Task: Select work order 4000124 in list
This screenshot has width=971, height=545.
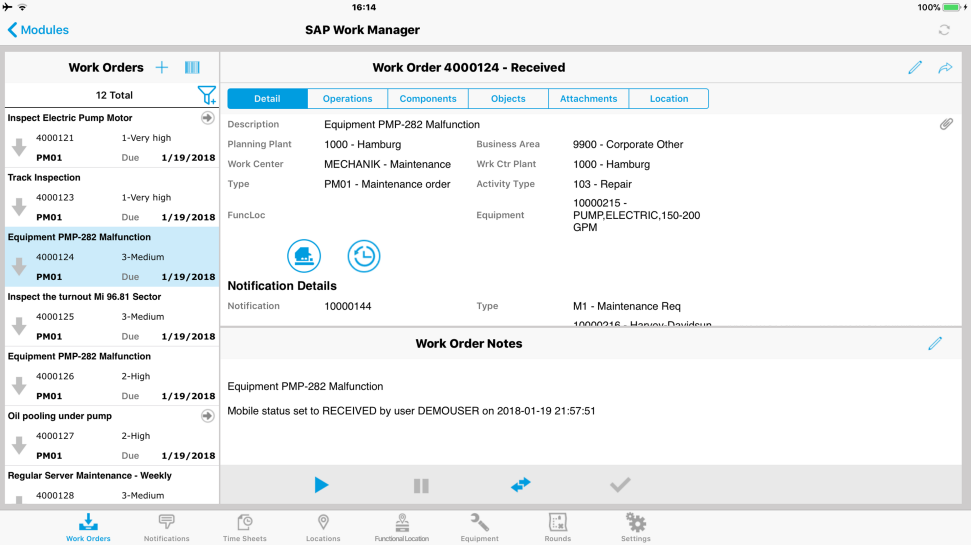Action: tap(112, 257)
